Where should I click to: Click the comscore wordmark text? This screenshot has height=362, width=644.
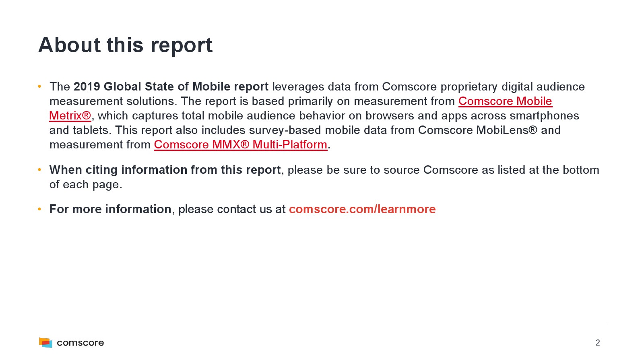point(80,343)
